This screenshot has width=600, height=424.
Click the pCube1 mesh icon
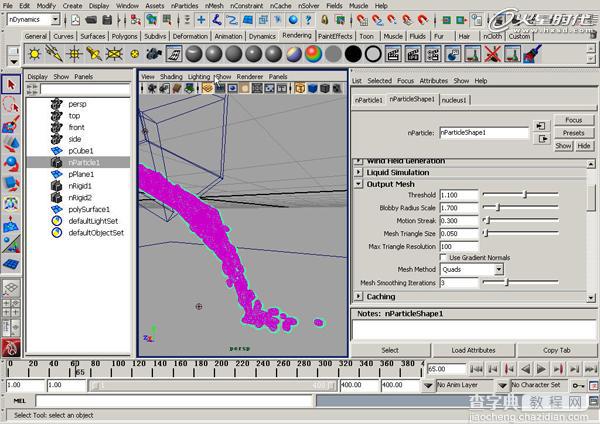[57, 151]
